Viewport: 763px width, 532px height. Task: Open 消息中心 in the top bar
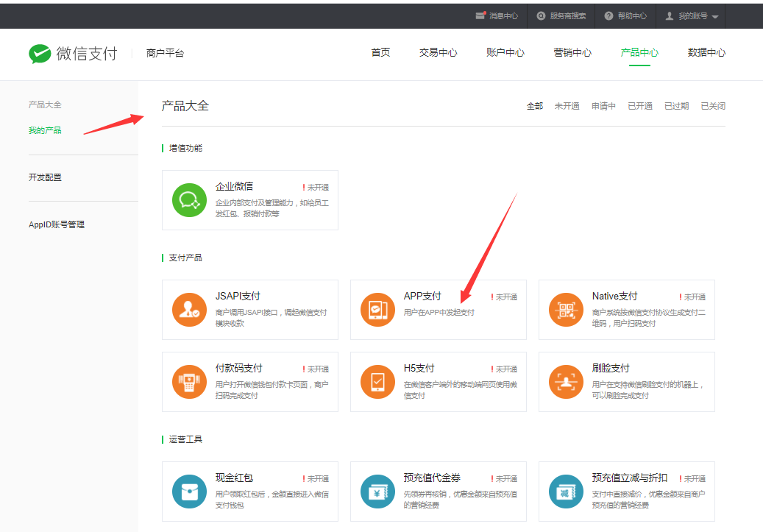click(497, 15)
